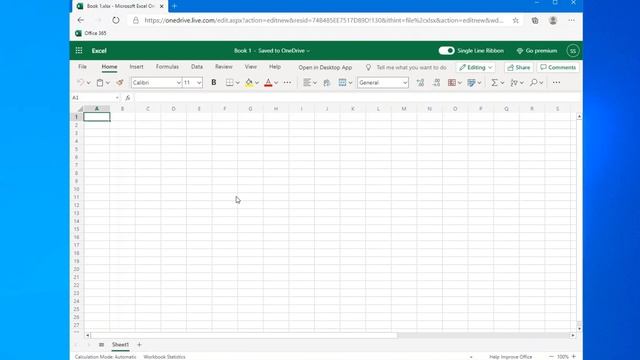Click the zoom in plus button
This screenshot has height=360, width=640.
pyautogui.click(x=574, y=357)
